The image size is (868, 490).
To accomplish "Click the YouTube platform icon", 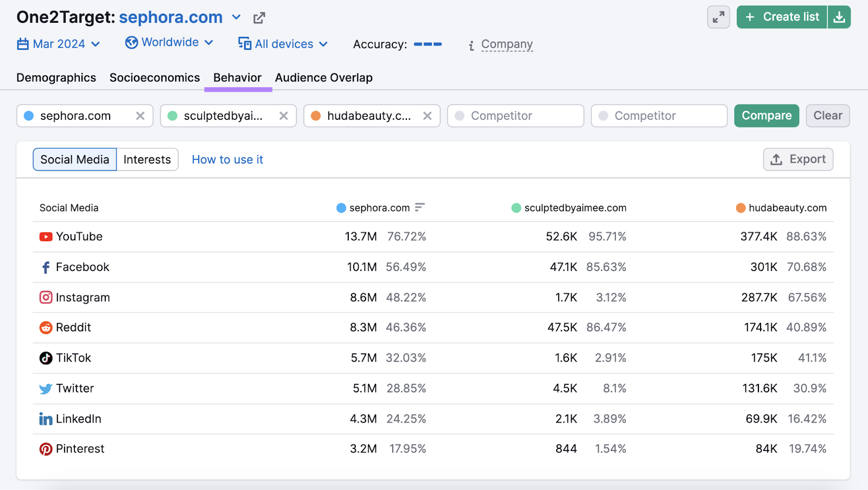I will [x=46, y=236].
